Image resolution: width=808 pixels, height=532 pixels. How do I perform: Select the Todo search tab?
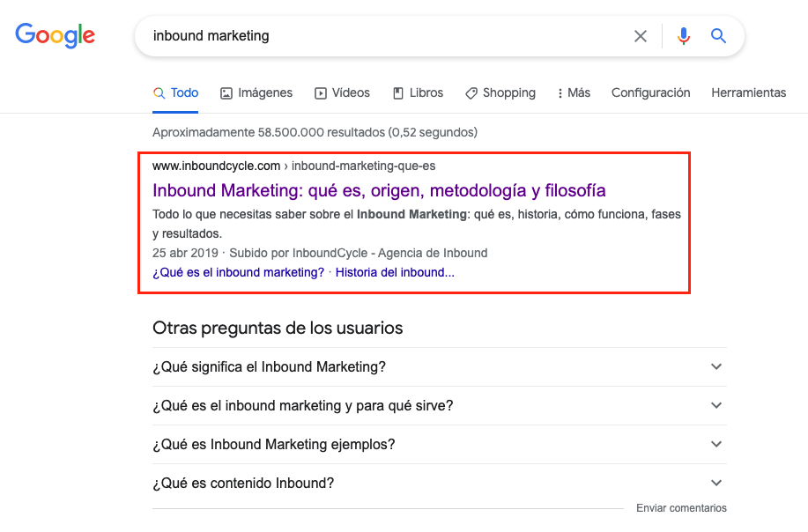[175, 92]
